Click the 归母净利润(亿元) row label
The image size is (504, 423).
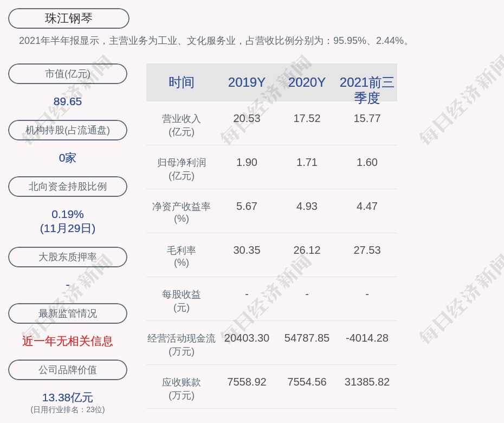pyautogui.click(x=182, y=169)
